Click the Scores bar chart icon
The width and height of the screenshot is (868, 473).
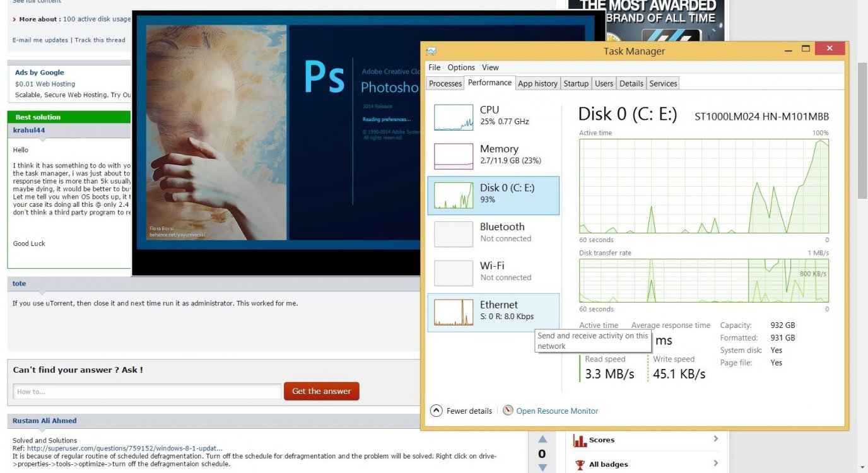pos(579,440)
